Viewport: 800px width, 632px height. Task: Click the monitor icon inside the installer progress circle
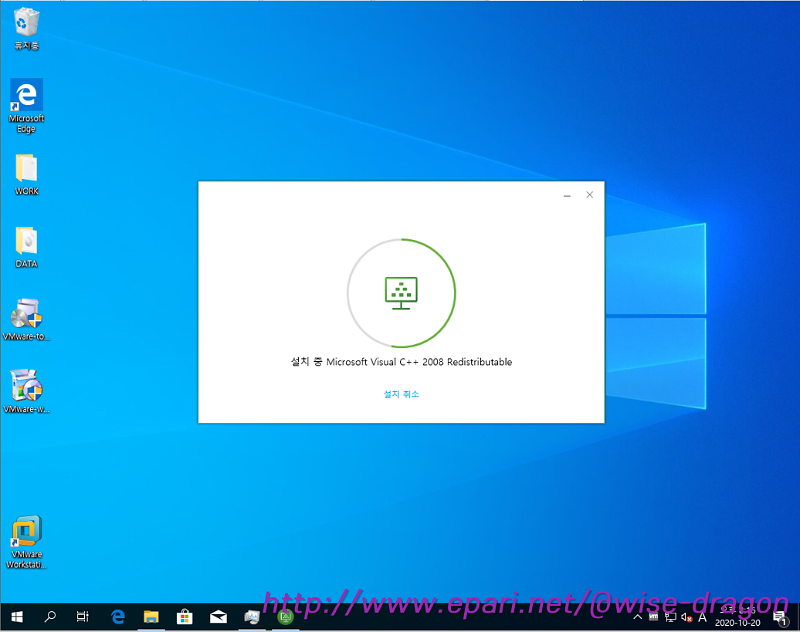tap(401, 293)
